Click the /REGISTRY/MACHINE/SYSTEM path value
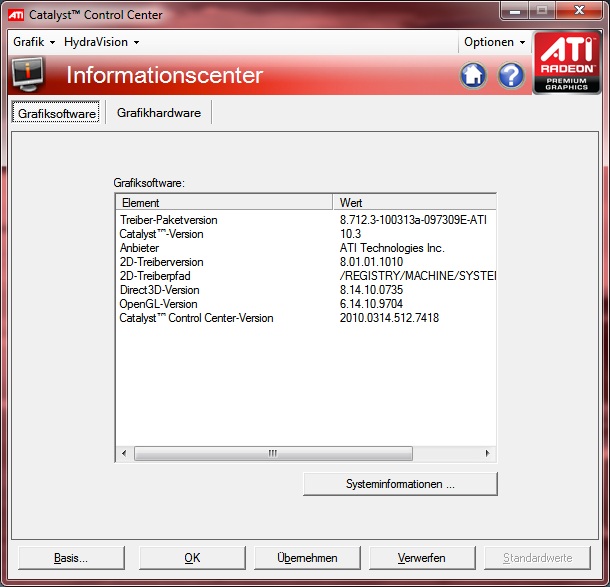610x587 pixels. click(x=418, y=276)
